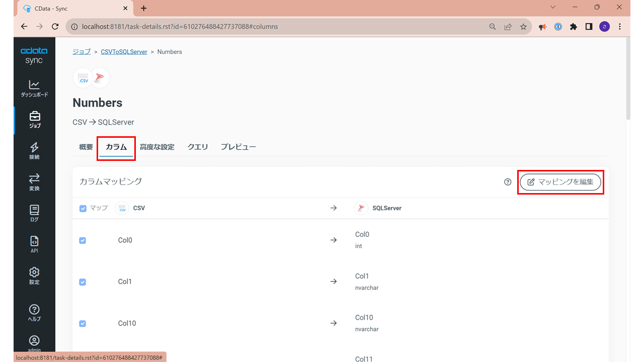Image resolution: width=644 pixels, height=362 pixels.
Task: Click the Col0 CSV source column name
Action: (125, 240)
